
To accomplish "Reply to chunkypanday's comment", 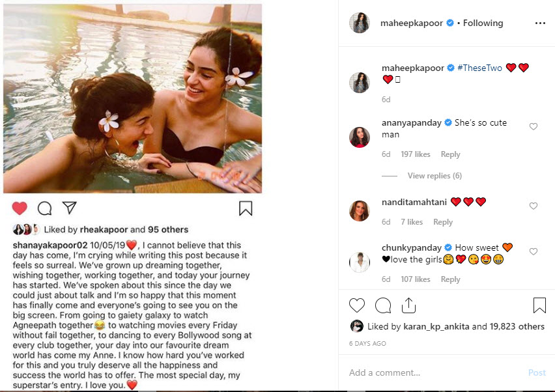I will point(450,279).
